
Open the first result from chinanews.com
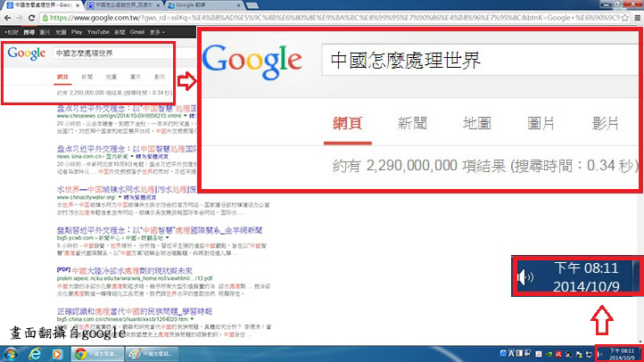pyautogui.click(x=127, y=109)
